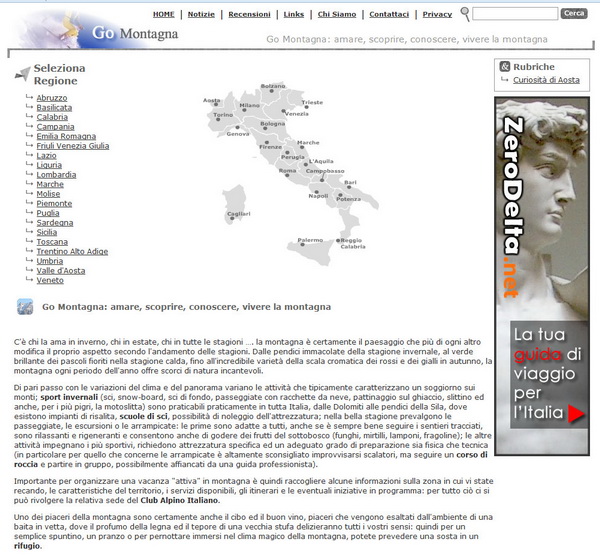Viewport: 600px width, 556px height.
Task: Click the Rubriche ampersand icon
Action: pyautogui.click(x=505, y=67)
